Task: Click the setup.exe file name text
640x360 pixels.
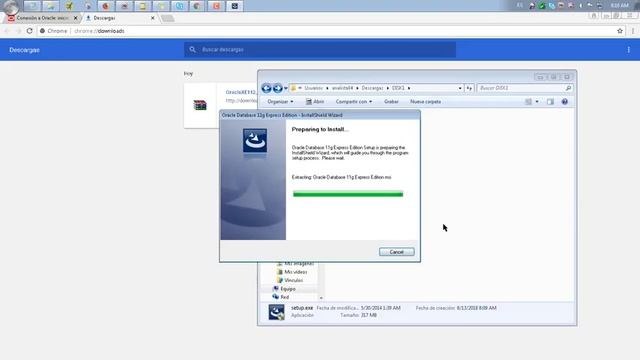Action: [302, 308]
